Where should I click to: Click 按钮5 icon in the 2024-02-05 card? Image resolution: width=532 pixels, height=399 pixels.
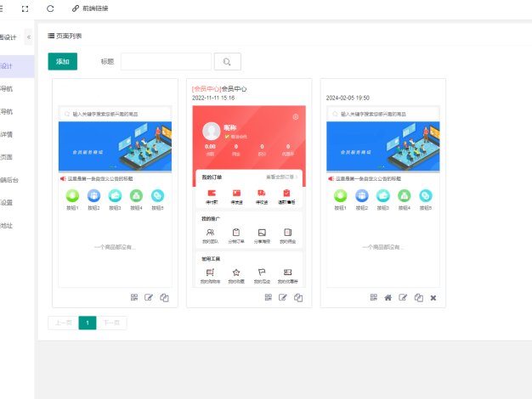[426, 196]
